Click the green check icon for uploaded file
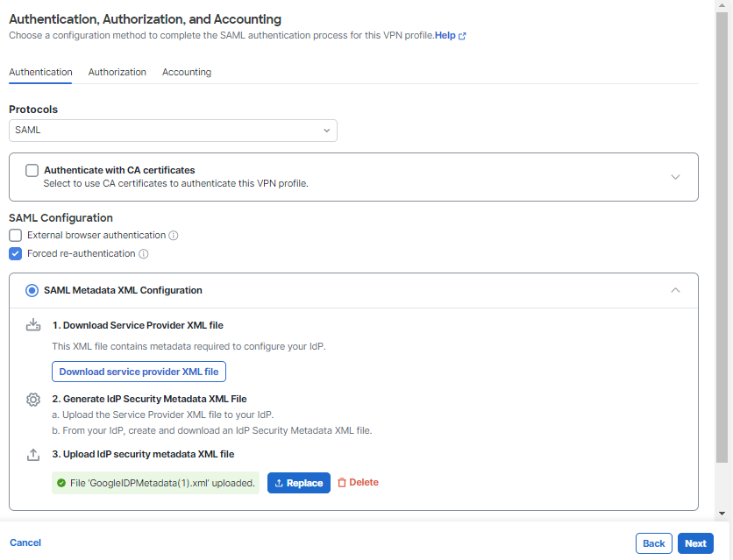Screen dimensions: 733x560 [x=61, y=483]
